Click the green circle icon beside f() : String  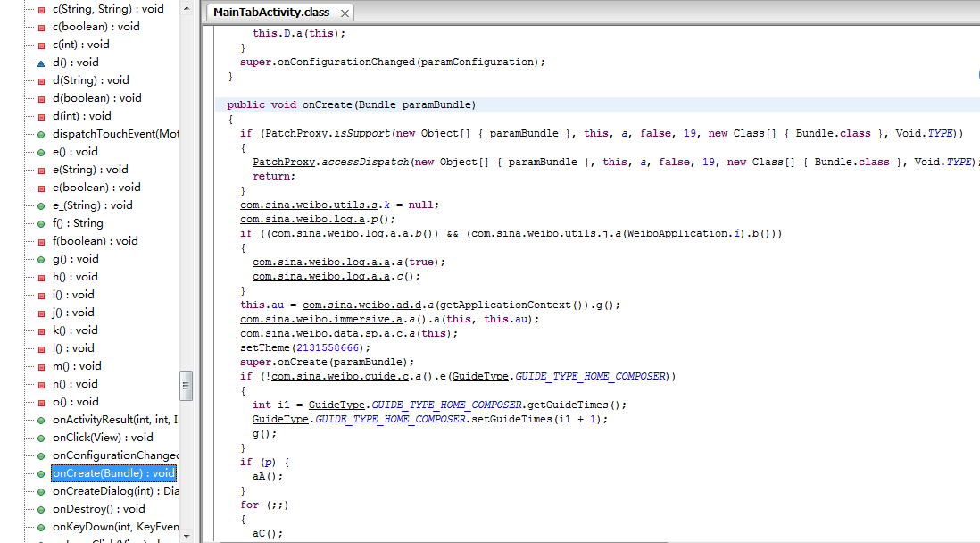(x=41, y=223)
